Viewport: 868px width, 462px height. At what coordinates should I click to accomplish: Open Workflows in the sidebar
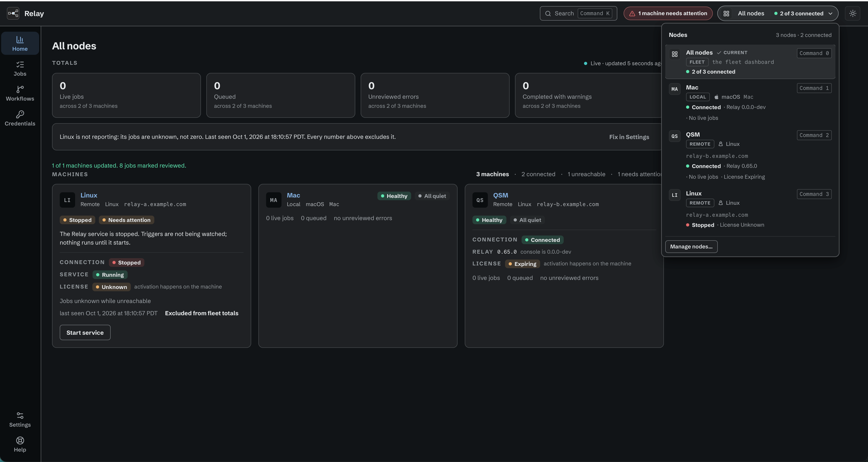point(20,93)
